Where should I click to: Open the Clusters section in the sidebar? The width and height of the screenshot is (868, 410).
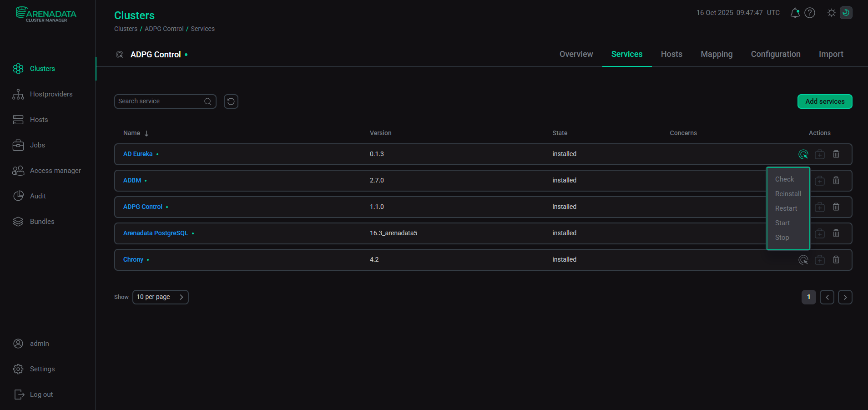click(x=42, y=68)
